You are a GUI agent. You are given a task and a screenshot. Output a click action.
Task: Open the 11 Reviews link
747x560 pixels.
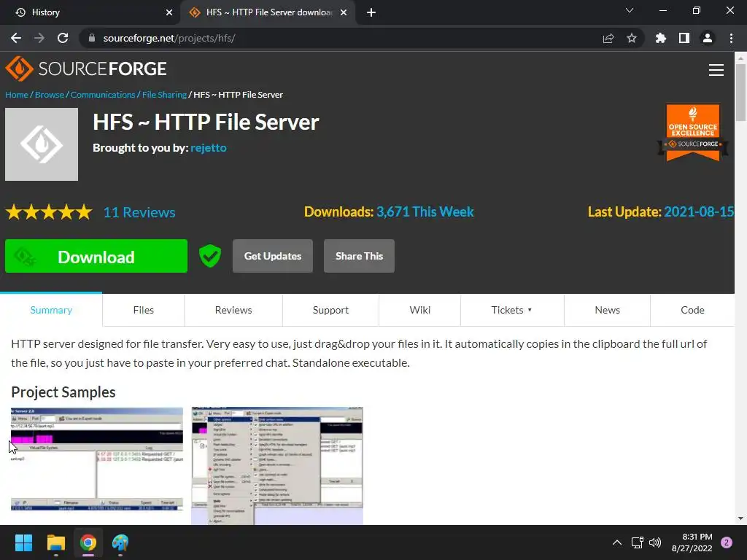coord(139,212)
